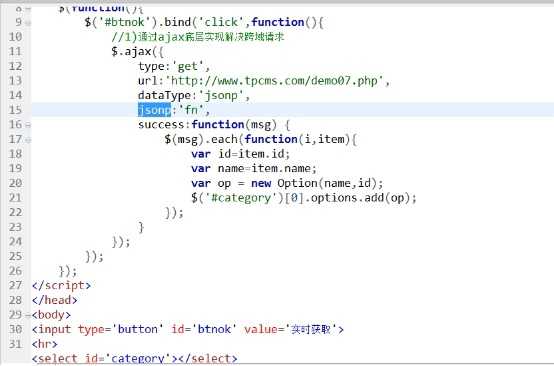This screenshot has width=554, height=366.
Task: Collapse the fold marker at line 9
Action: 28,23
